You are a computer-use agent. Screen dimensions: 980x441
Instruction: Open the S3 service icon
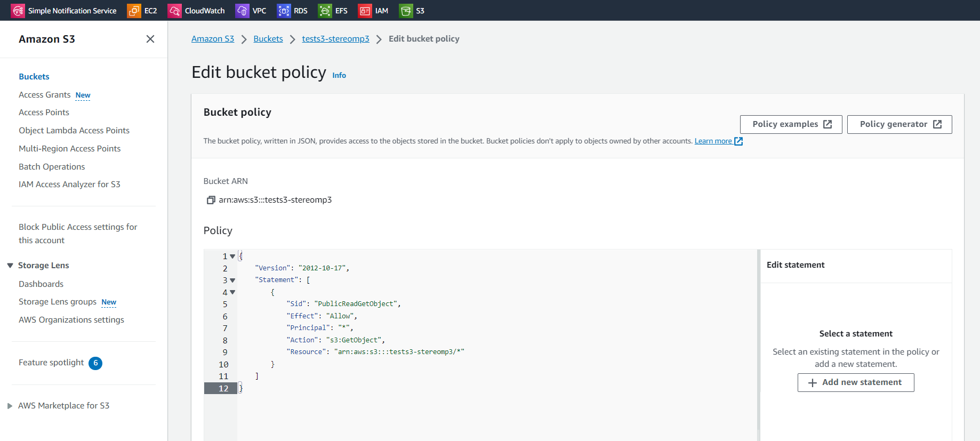tap(406, 11)
